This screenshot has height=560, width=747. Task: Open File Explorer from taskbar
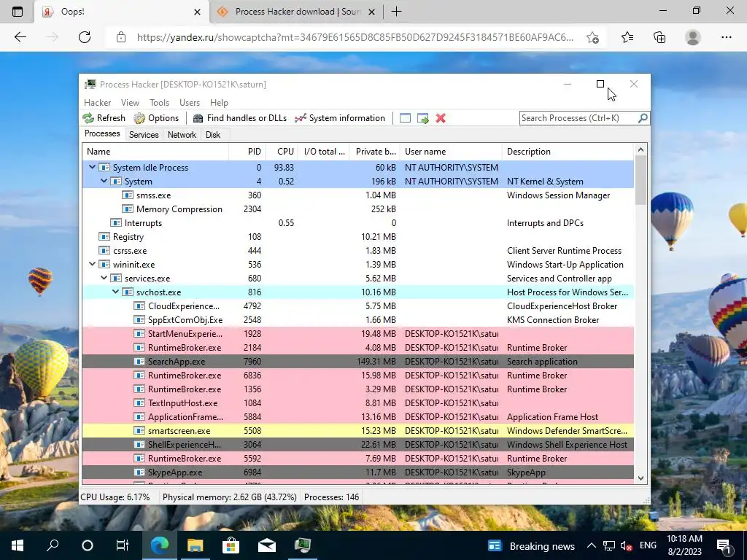(x=195, y=545)
